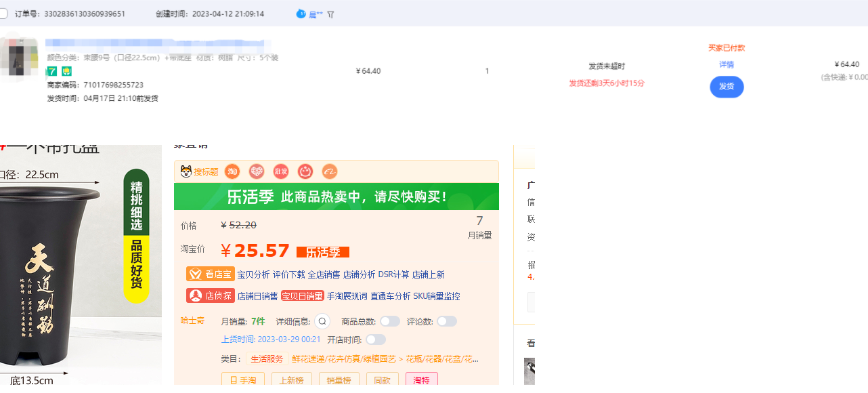Open 宝贝分析 item analysis link

click(x=253, y=274)
